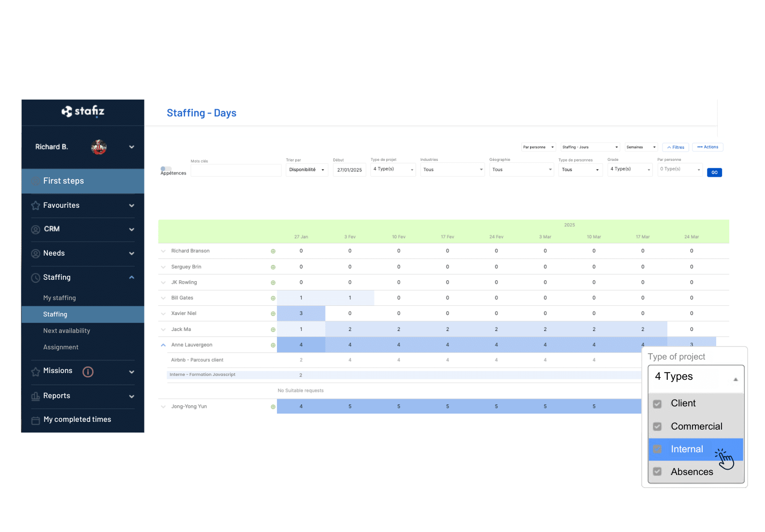
Task: Open First steps in sidebar
Action: click(x=83, y=181)
